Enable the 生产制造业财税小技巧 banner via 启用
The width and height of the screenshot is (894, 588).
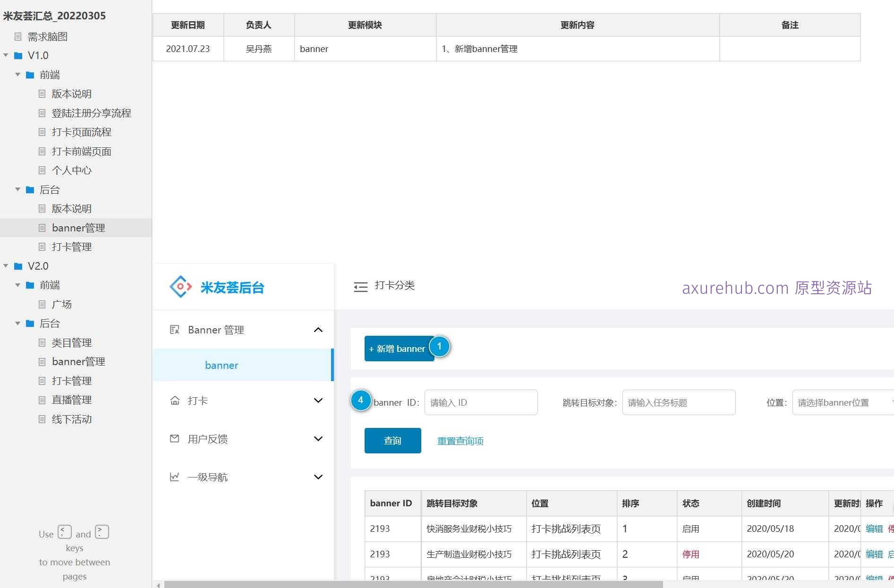coord(891,554)
